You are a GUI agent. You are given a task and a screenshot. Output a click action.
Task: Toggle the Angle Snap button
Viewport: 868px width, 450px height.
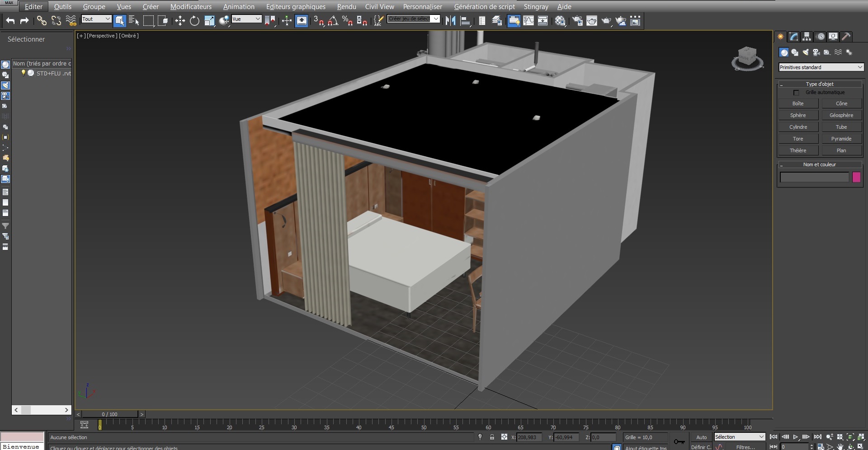coord(333,20)
